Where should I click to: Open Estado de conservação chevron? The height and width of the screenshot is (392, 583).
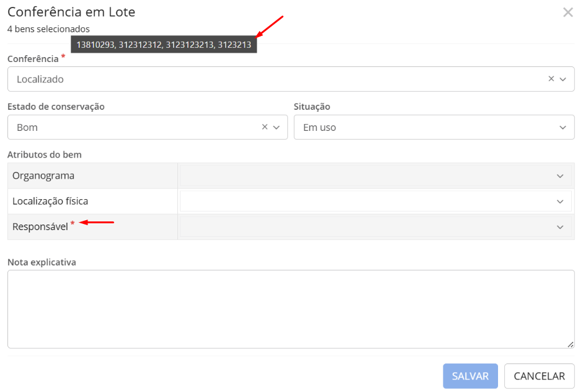(277, 127)
